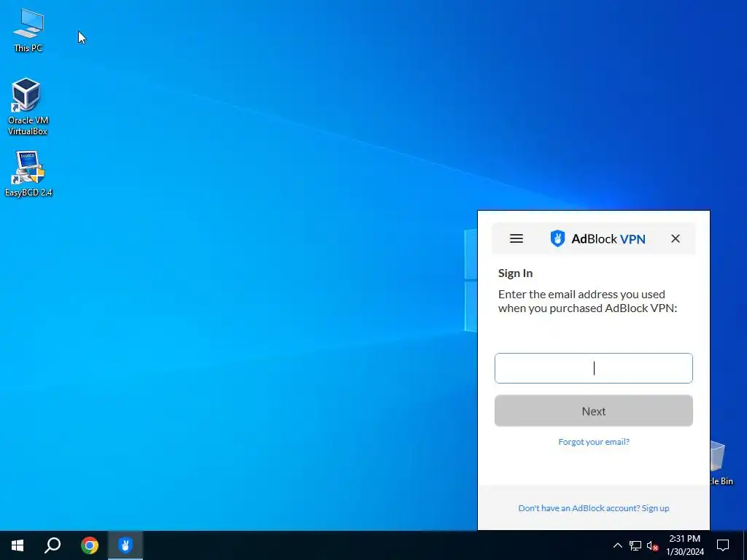
Task: Select the This PC desktop icon
Action: (x=28, y=30)
